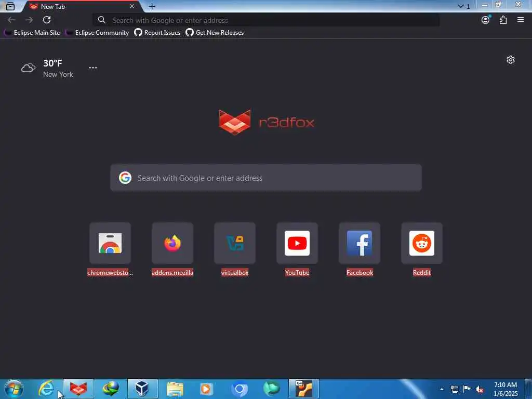Go forward one page
Image resolution: width=532 pixels, height=399 pixels.
[29, 20]
